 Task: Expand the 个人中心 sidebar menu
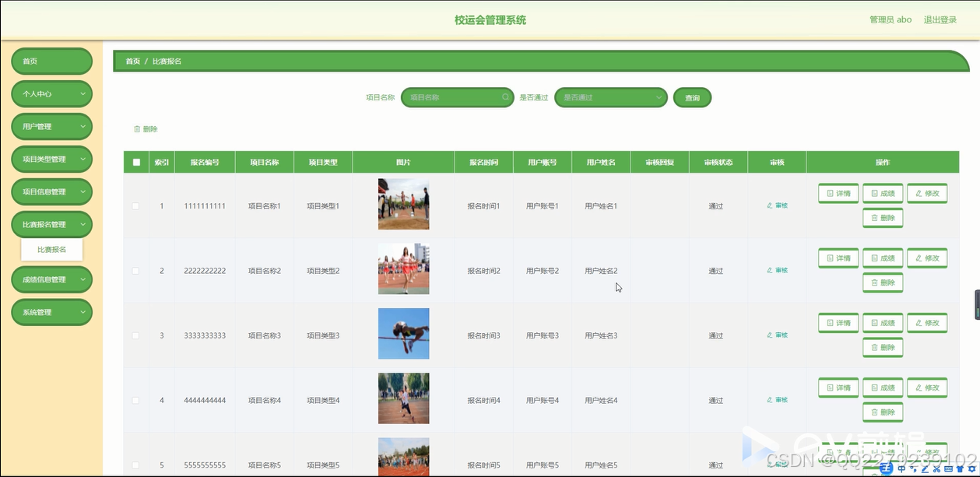51,94
